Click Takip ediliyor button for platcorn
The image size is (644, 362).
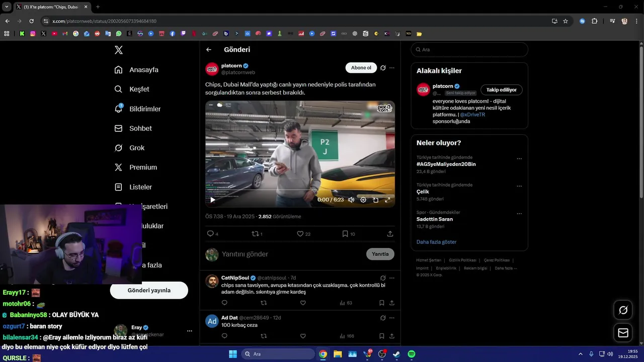point(502,90)
